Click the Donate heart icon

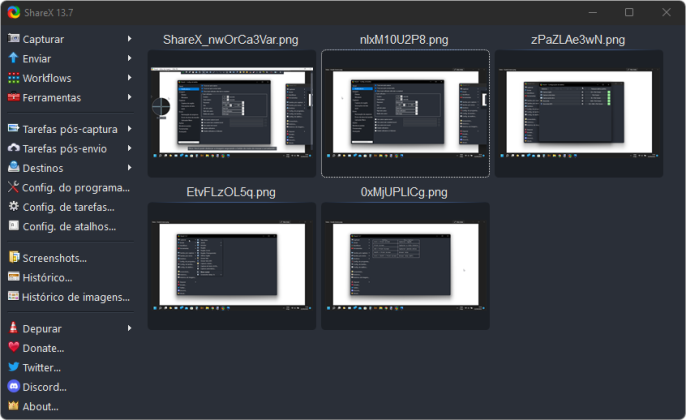pos(14,347)
